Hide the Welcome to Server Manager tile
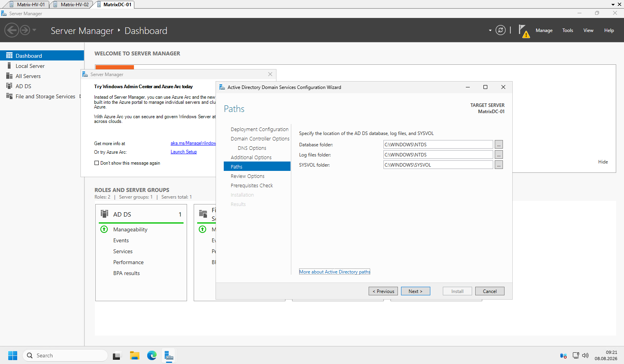This screenshot has width=624, height=364. tap(603, 162)
